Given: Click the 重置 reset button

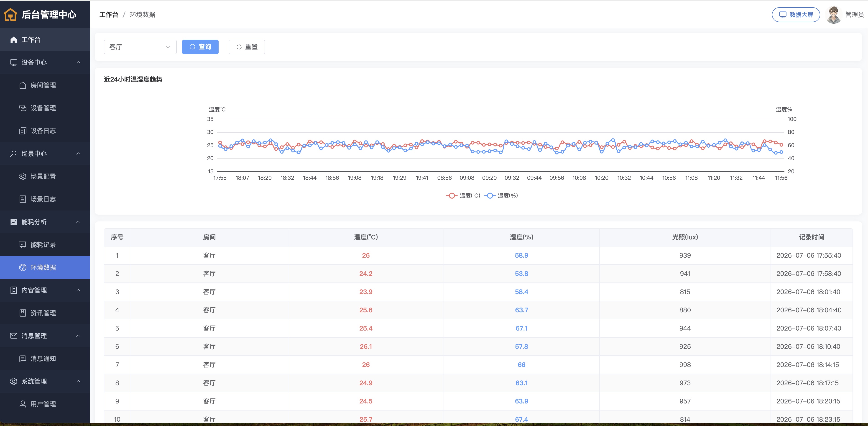Looking at the screenshot, I should click(247, 47).
